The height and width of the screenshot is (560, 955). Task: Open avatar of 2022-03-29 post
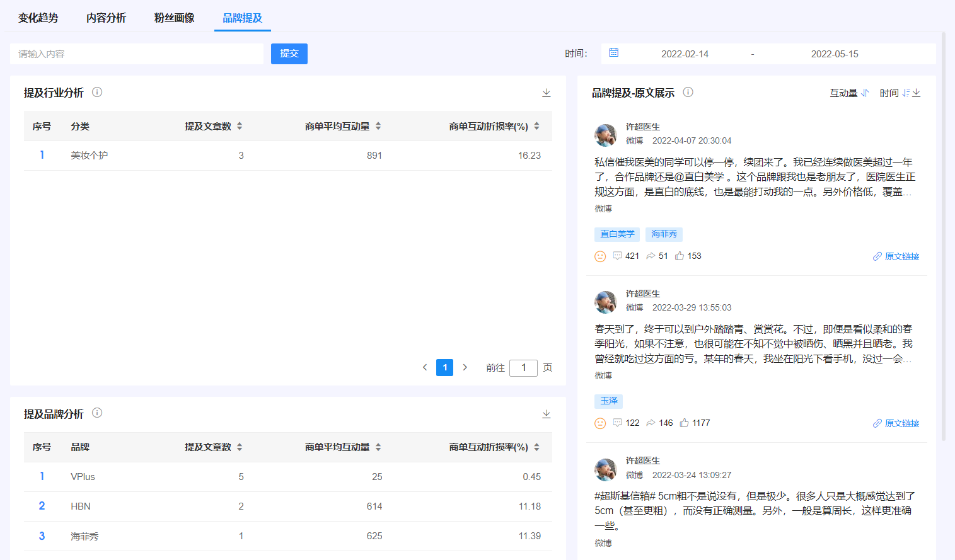coord(606,302)
